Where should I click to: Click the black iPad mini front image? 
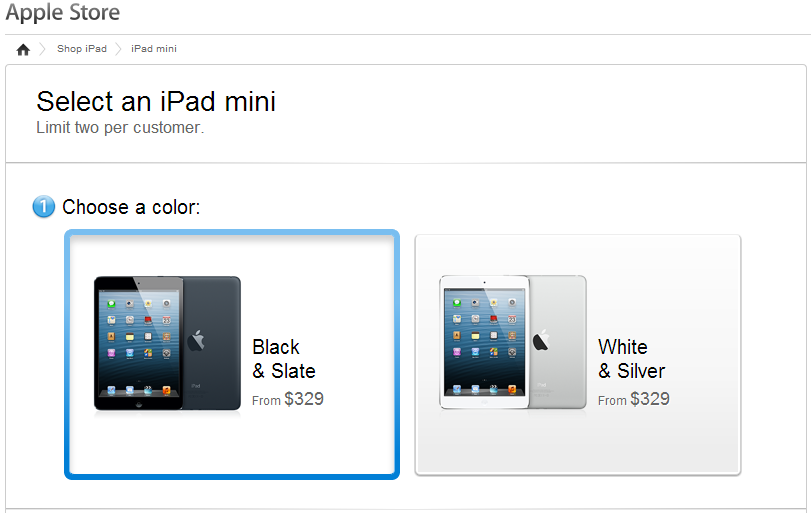tap(139, 343)
